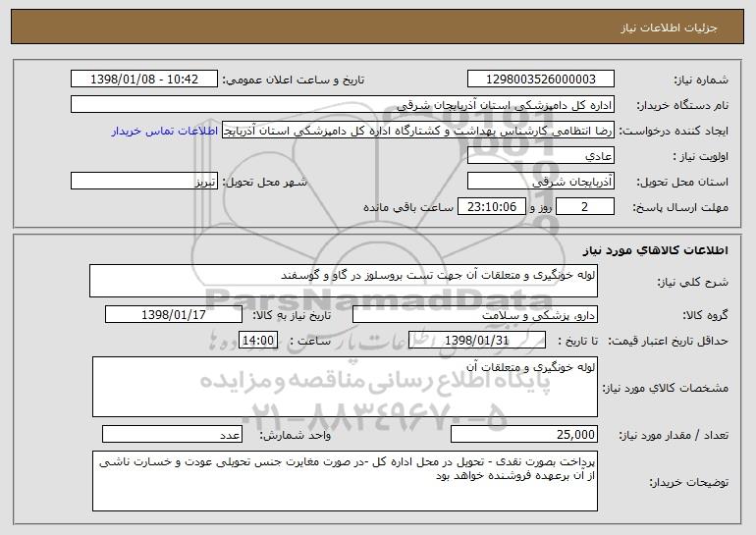Click the label 'حداقل تاریخ اعتبار قیمت:'

tap(669, 341)
